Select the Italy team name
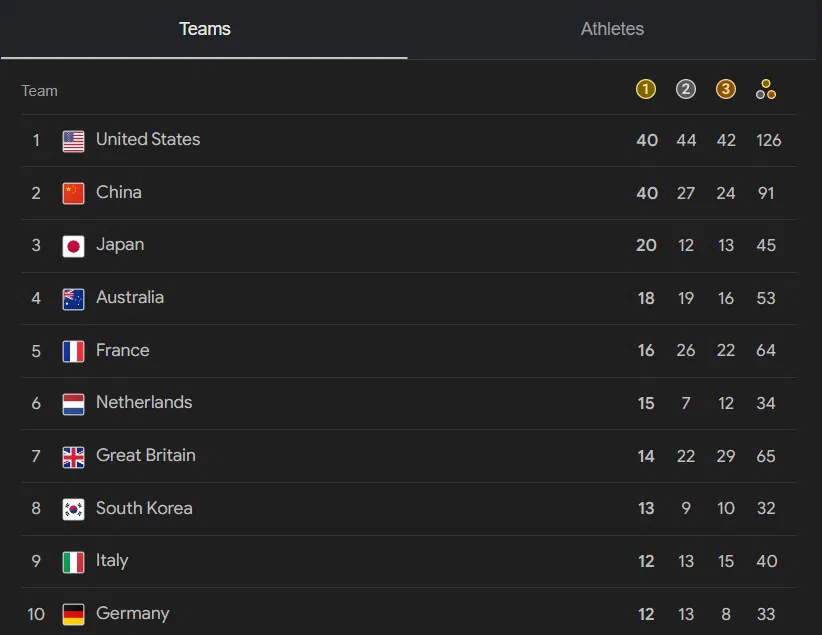The image size is (822, 635). (112, 561)
